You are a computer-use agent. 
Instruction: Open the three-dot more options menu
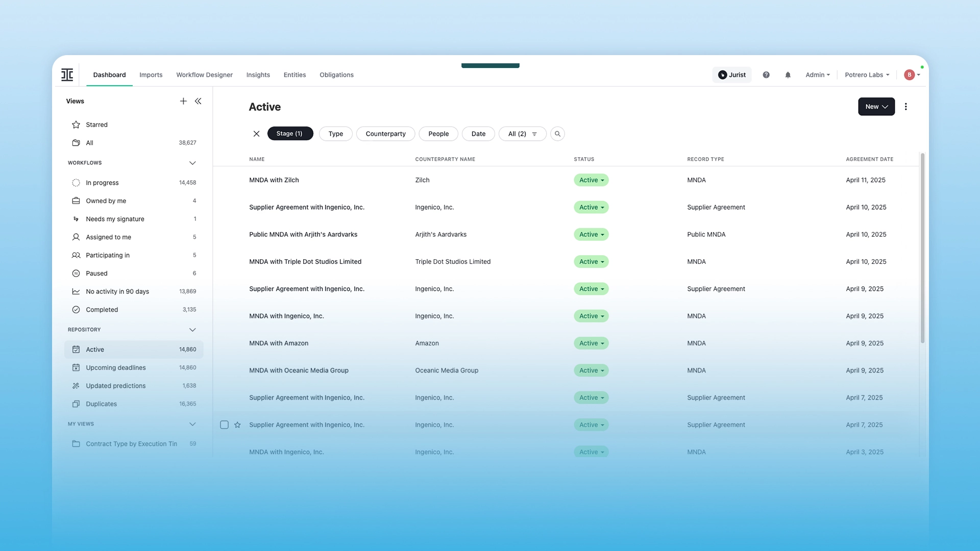pos(906,107)
